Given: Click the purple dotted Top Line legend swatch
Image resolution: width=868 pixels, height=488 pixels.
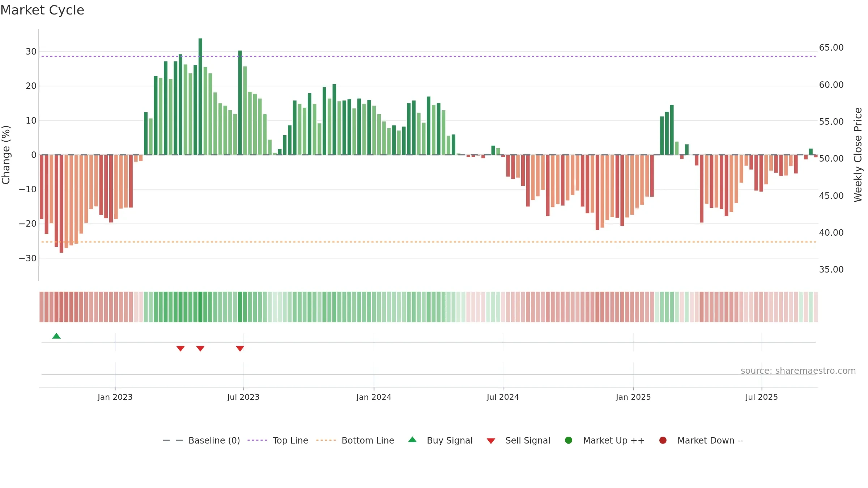Looking at the screenshot, I should (257, 440).
